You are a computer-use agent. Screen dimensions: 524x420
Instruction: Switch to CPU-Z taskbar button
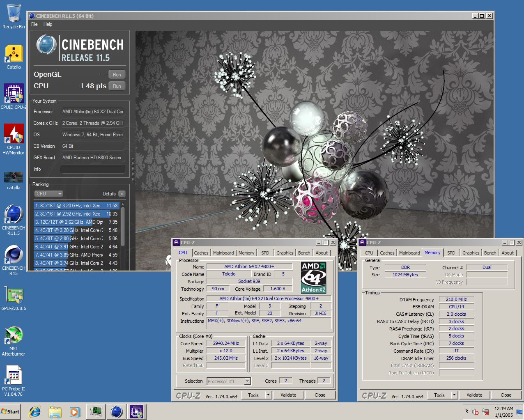pos(137,411)
